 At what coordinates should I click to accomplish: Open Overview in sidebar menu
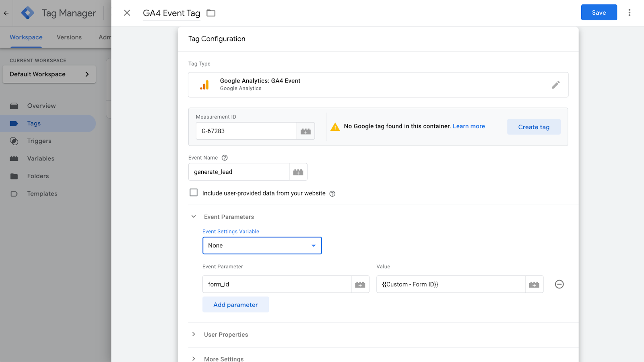tap(41, 106)
